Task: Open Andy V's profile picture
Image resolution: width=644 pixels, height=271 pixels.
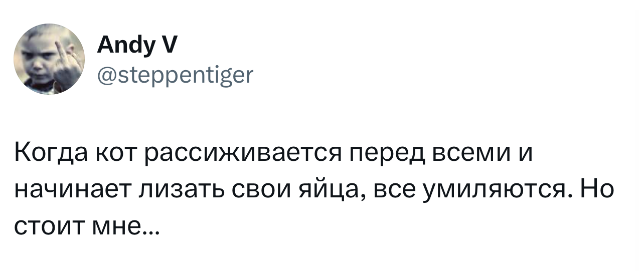Action: click(49, 60)
